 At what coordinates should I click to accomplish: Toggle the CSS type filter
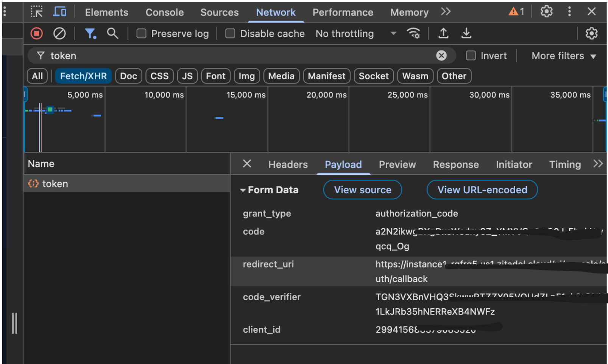pos(159,76)
